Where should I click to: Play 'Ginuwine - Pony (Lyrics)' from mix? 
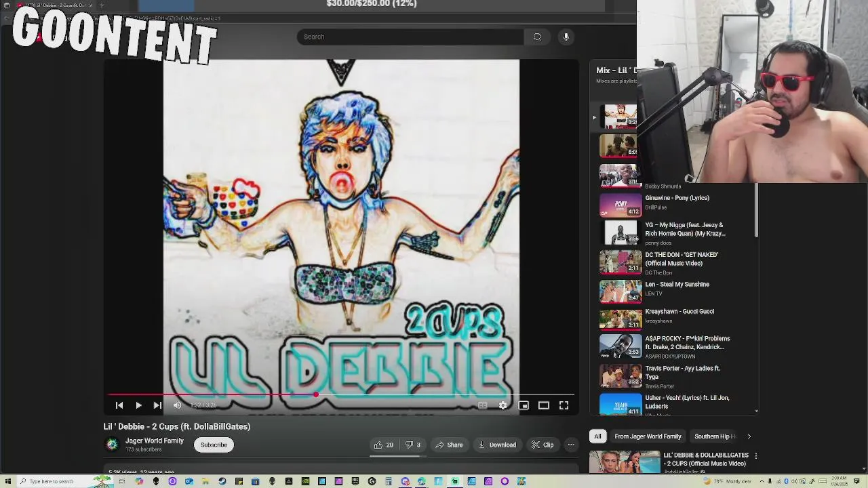coord(677,198)
